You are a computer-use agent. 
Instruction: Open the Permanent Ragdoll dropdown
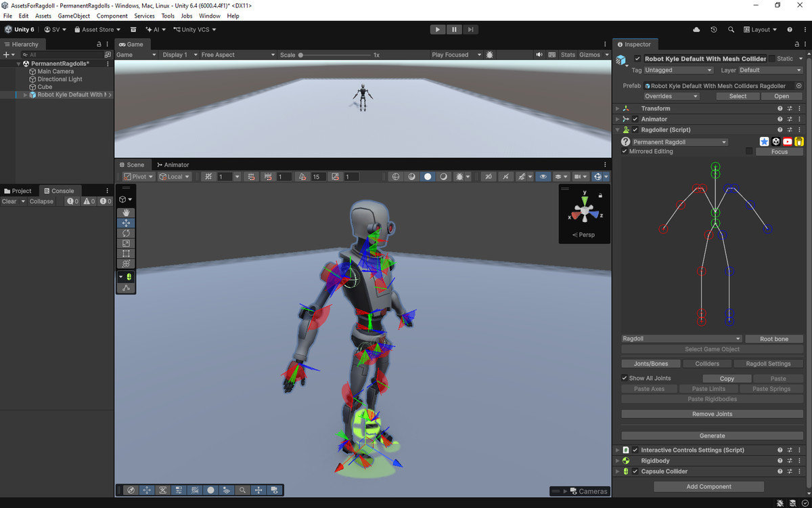tap(680, 142)
